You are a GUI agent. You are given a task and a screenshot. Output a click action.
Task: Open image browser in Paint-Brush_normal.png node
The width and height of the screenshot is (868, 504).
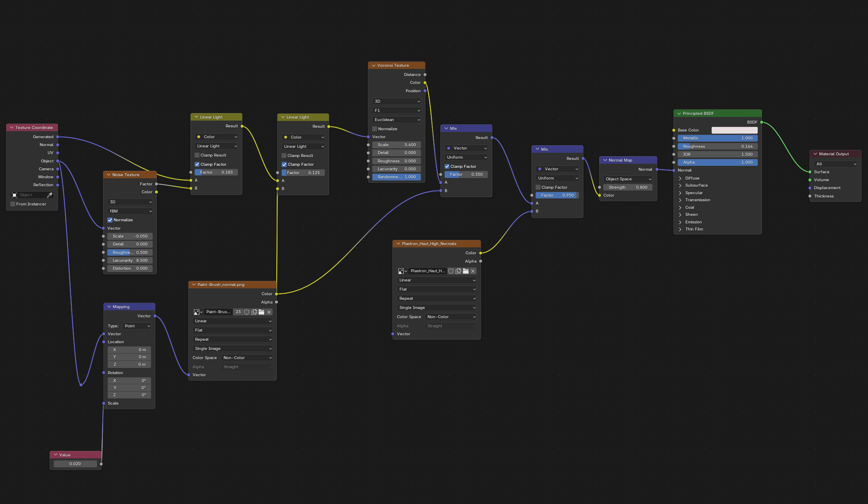pyautogui.click(x=198, y=312)
